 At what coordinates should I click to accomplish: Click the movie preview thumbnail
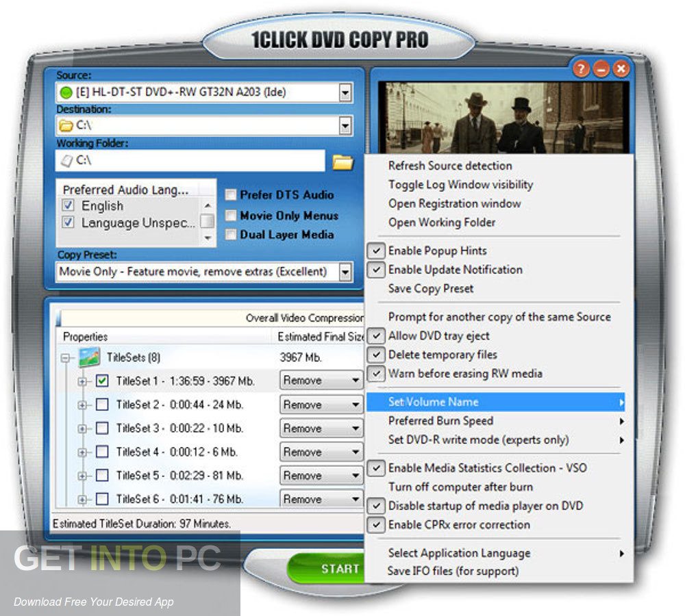click(x=503, y=118)
